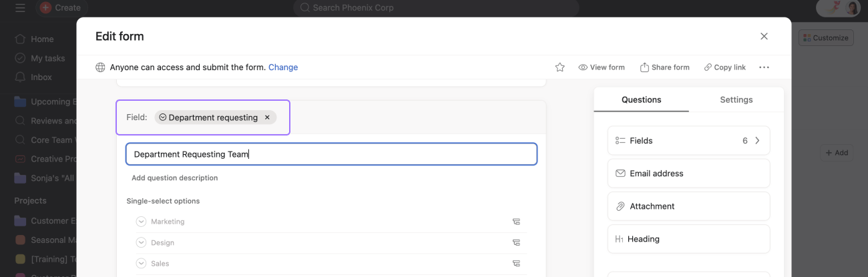The width and height of the screenshot is (868, 277).
Task: Copy the form link
Action: click(724, 67)
